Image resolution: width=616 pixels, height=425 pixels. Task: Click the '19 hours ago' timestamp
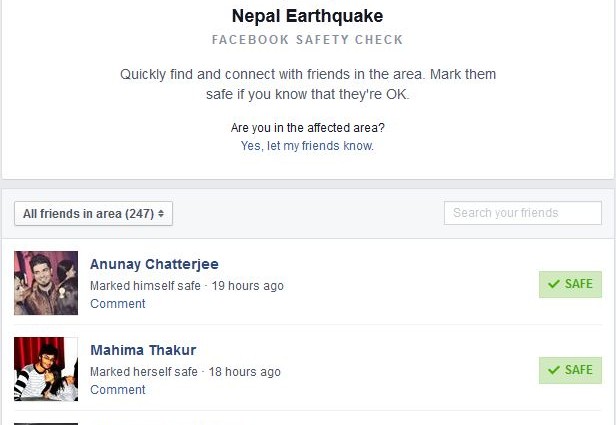click(x=247, y=286)
